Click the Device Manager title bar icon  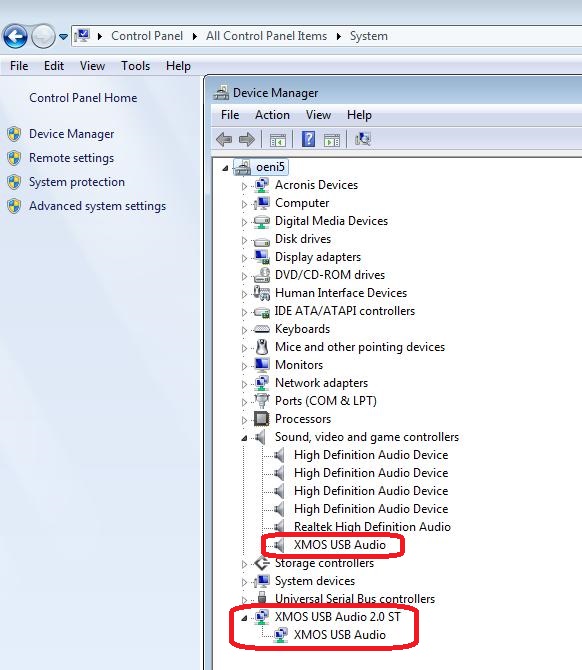221,93
